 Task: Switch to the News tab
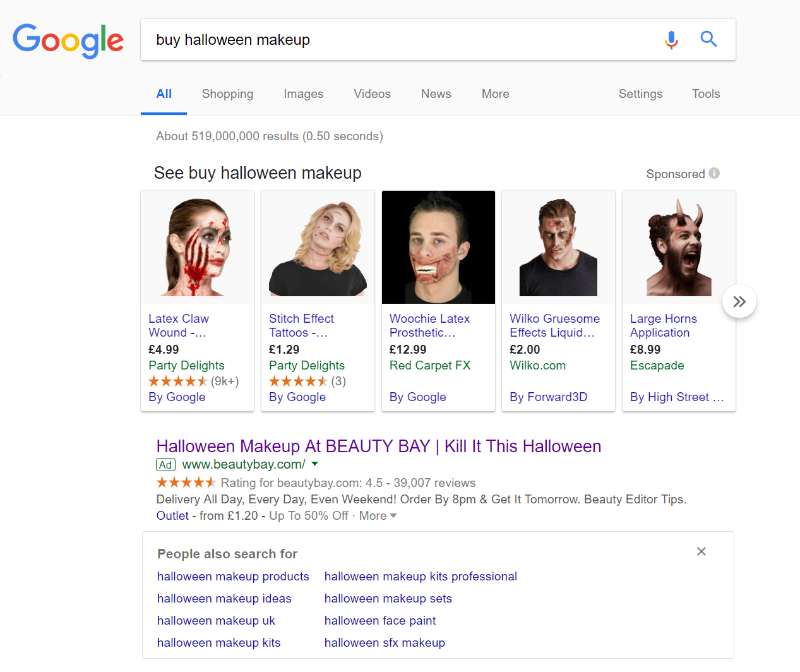click(x=436, y=94)
